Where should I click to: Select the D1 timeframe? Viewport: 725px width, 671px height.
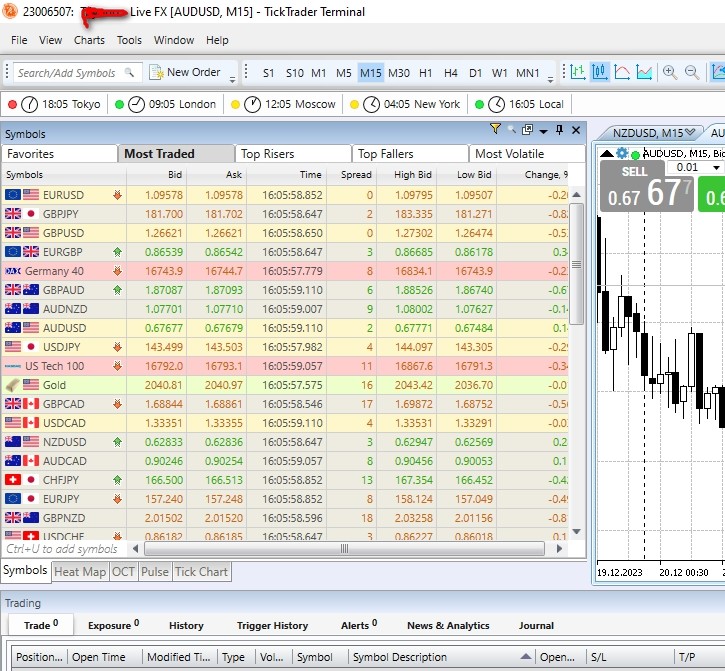pyautogui.click(x=475, y=73)
